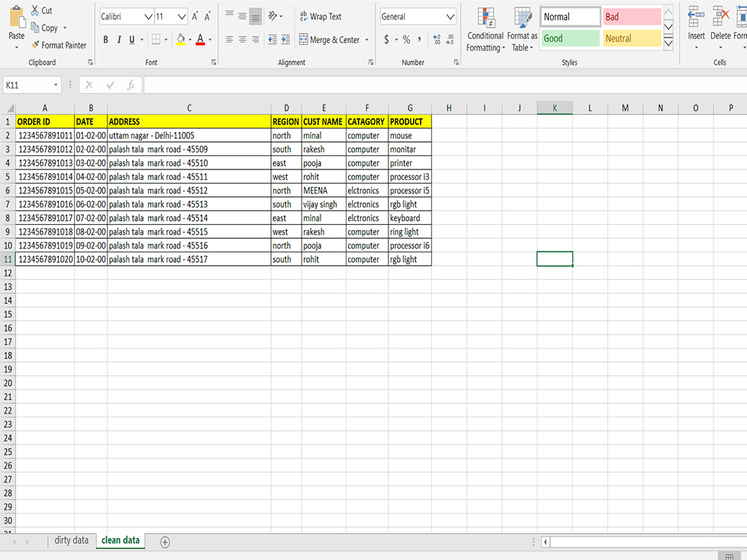This screenshot has width=747, height=560.
Task: Click the Insert cells icon
Action: [696, 16]
